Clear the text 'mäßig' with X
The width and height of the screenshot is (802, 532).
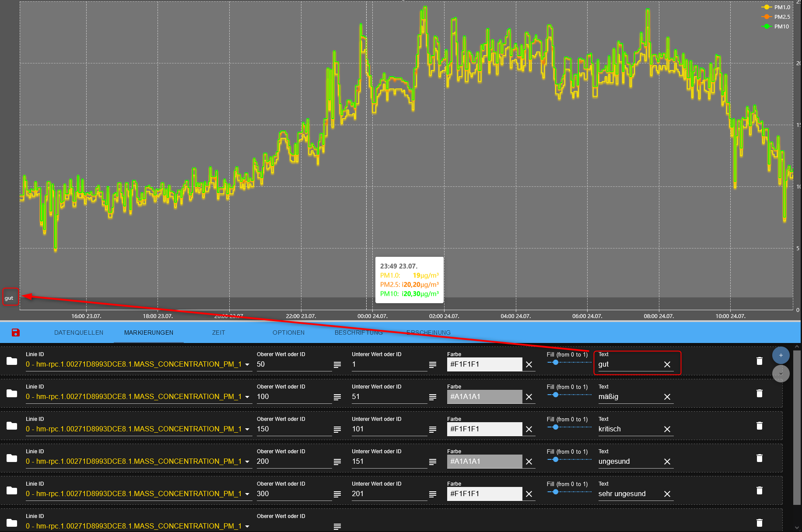click(667, 397)
